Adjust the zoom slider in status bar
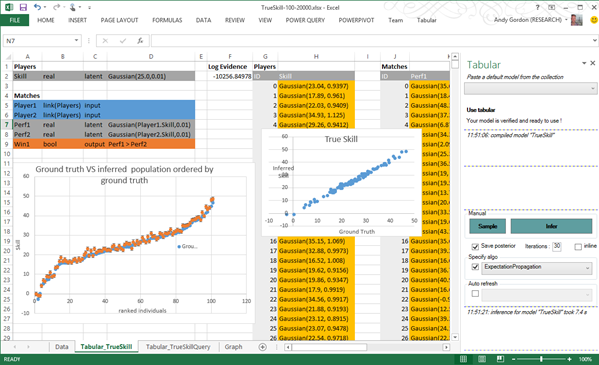Viewport: 599px width, 365px height. point(541,359)
